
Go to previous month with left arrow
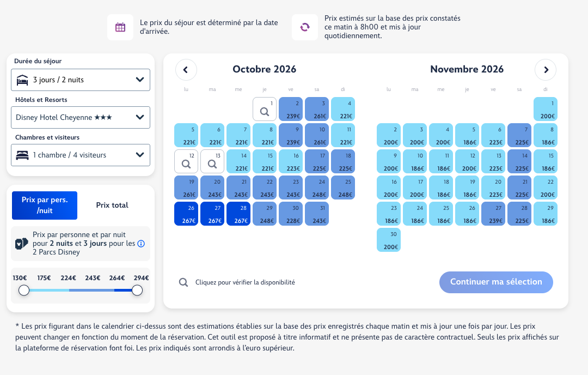pos(186,70)
